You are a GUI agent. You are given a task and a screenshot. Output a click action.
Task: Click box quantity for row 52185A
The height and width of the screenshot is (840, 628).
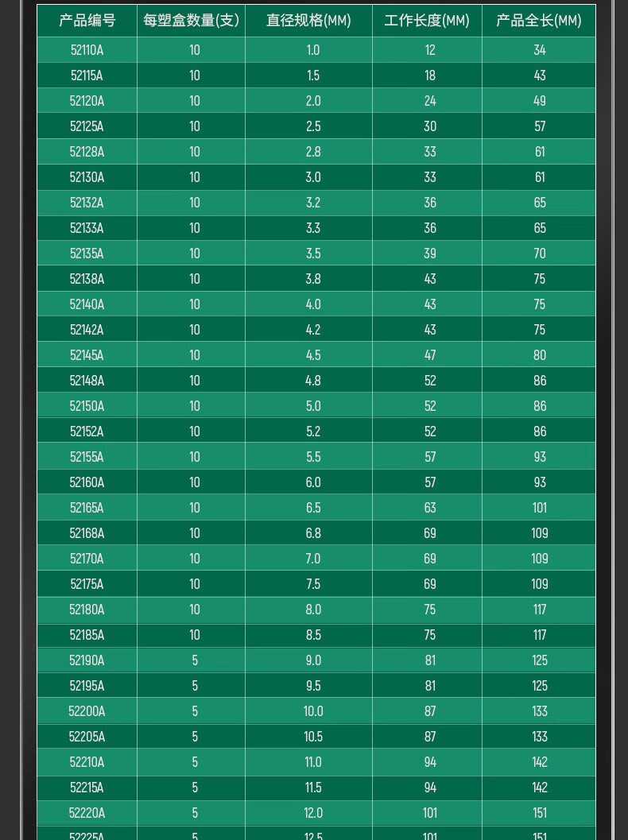(x=195, y=635)
